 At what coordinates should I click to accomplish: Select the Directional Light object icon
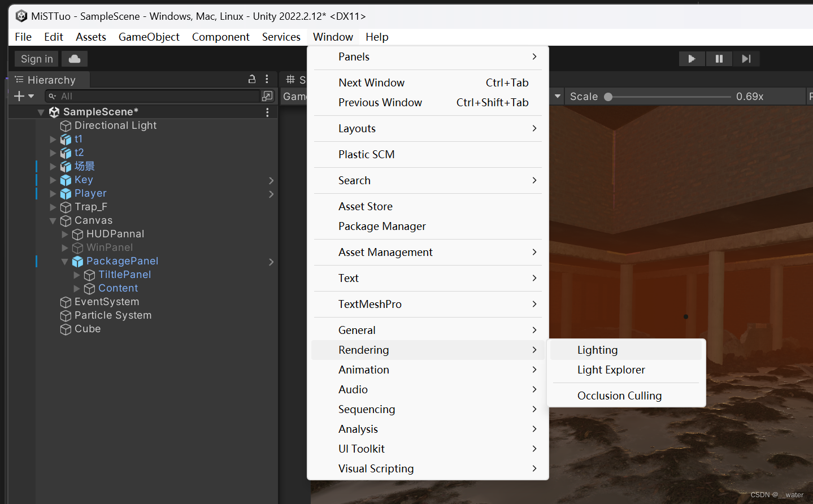tap(66, 125)
